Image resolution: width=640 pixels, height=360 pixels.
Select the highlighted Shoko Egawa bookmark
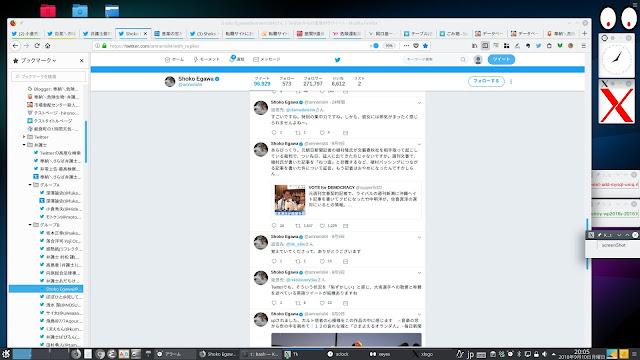(x=46, y=289)
